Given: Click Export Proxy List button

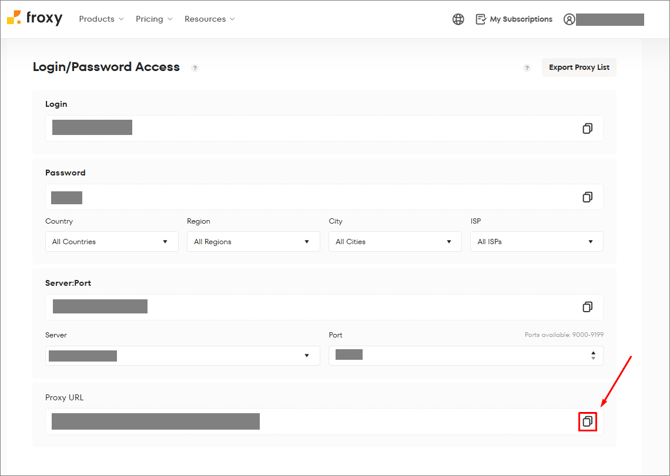Looking at the screenshot, I should [x=579, y=67].
